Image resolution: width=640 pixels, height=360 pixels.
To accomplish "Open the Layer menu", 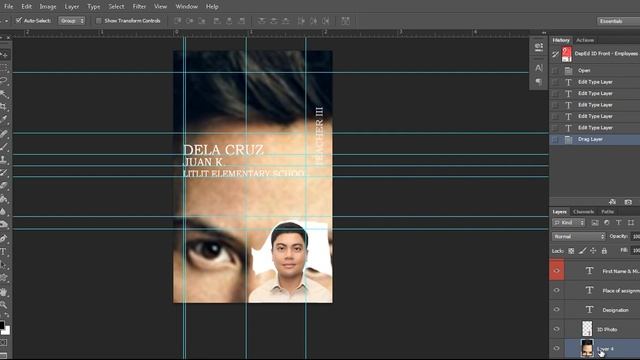I will pyautogui.click(x=72, y=7).
